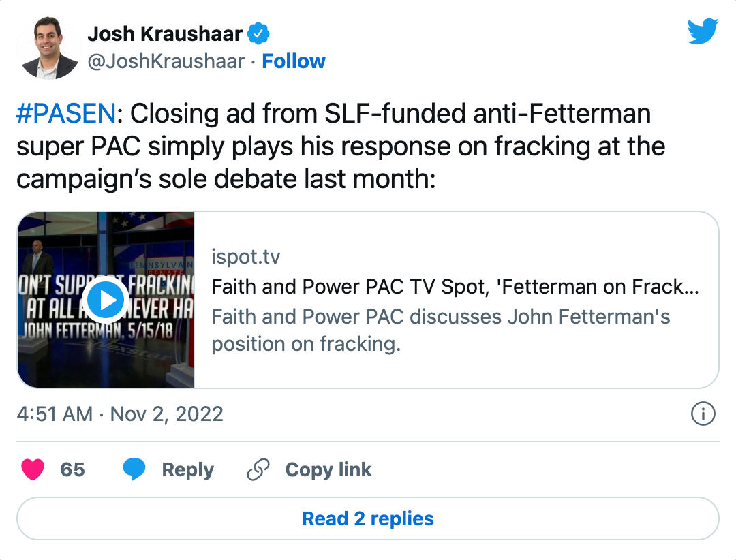This screenshot has height=560, width=736.
Task: Open the tweet info icon
Action: pos(703,414)
